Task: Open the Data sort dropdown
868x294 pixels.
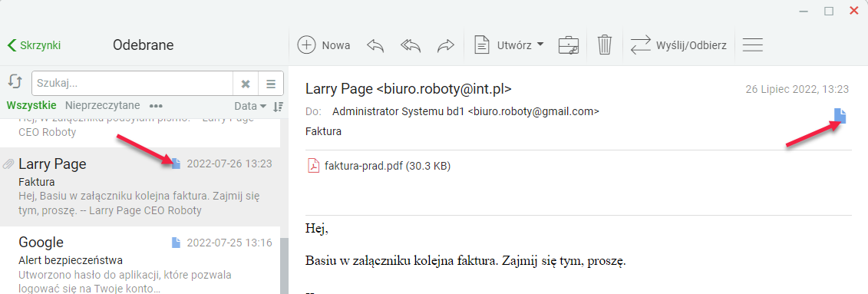Action: [x=250, y=106]
